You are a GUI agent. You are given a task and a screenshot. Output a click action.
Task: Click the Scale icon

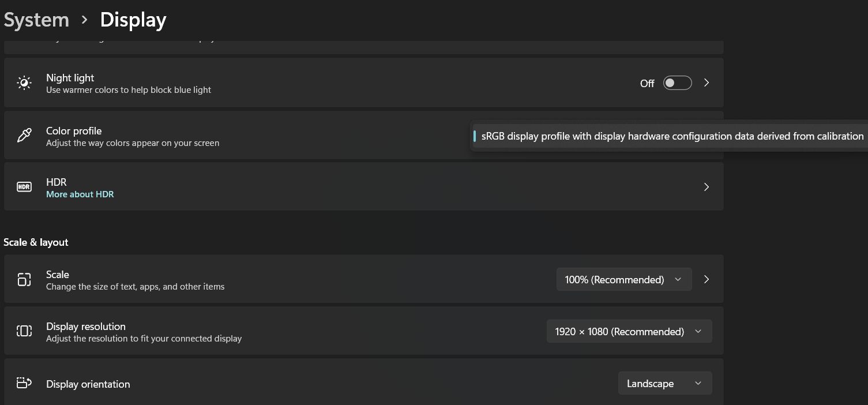pos(24,280)
